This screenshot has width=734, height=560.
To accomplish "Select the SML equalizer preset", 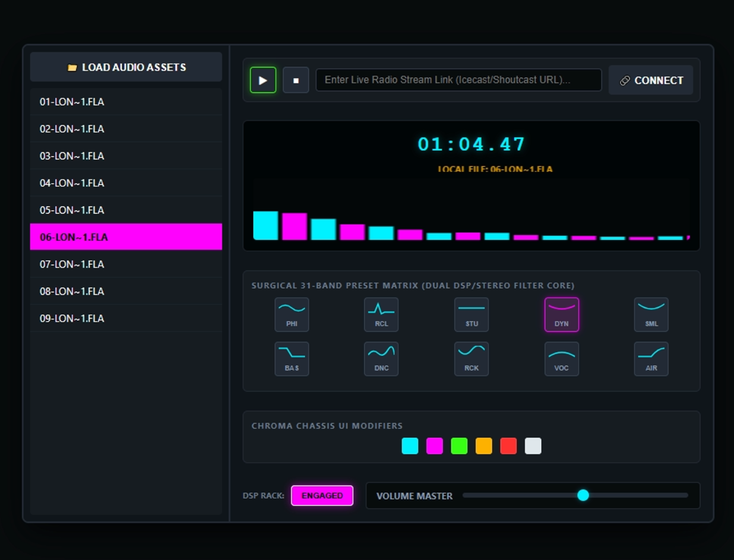I will (x=651, y=314).
